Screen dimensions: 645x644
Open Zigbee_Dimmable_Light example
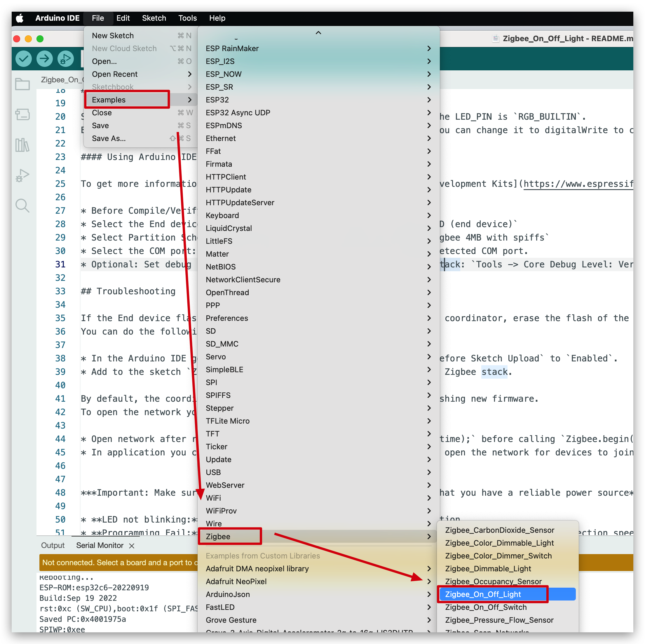tap(508, 569)
